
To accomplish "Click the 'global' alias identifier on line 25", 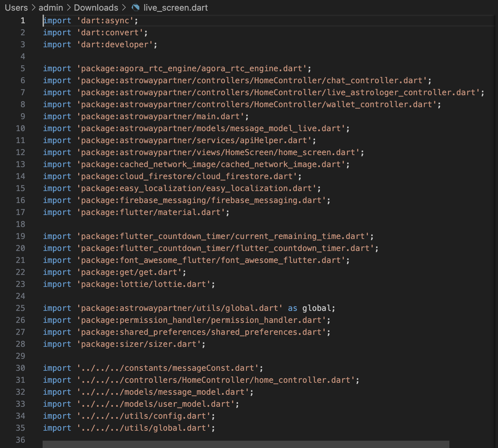I will [x=317, y=308].
